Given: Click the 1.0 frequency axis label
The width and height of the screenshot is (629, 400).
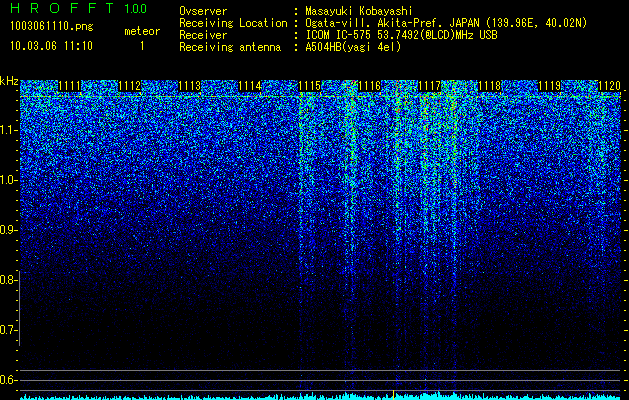Looking at the screenshot, I should 8,180.
